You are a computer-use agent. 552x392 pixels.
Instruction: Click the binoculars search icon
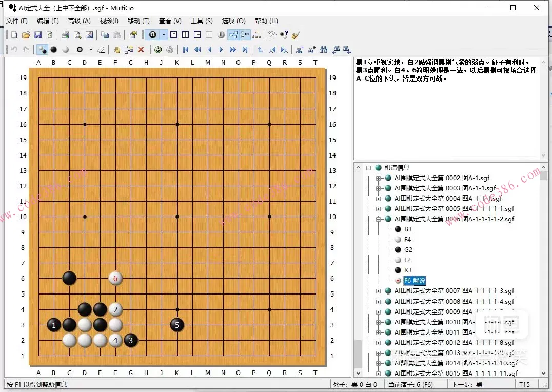click(x=323, y=50)
